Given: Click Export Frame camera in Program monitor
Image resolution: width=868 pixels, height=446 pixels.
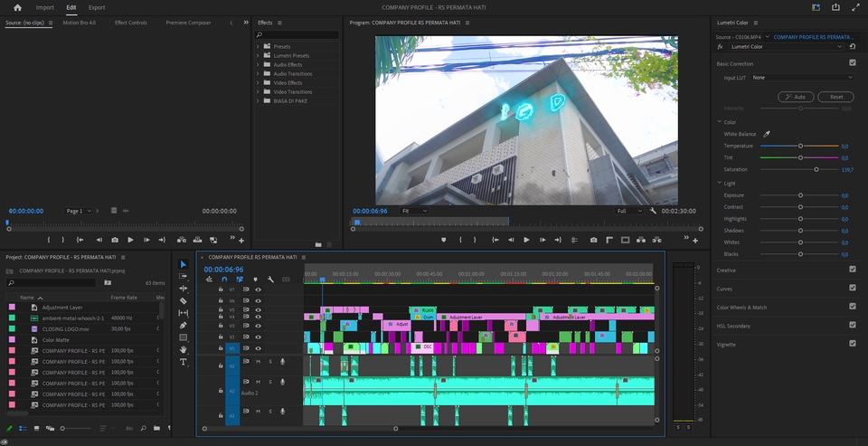Looking at the screenshot, I should tap(593, 240).
